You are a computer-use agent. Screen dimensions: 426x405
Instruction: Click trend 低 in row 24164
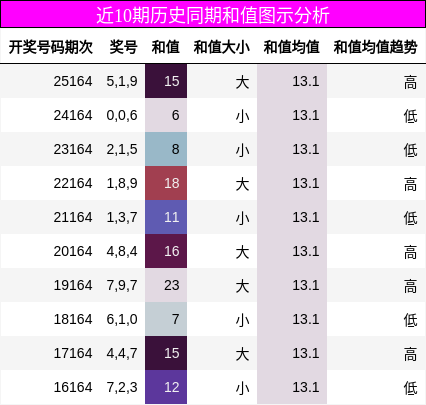[410, 116]
